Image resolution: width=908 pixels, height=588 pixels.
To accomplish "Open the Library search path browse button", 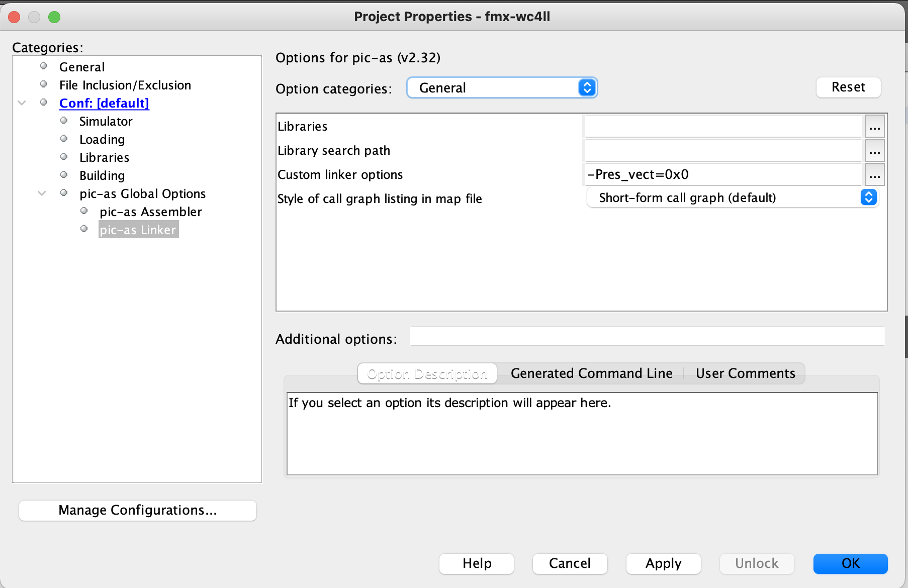I will [874, 151].
